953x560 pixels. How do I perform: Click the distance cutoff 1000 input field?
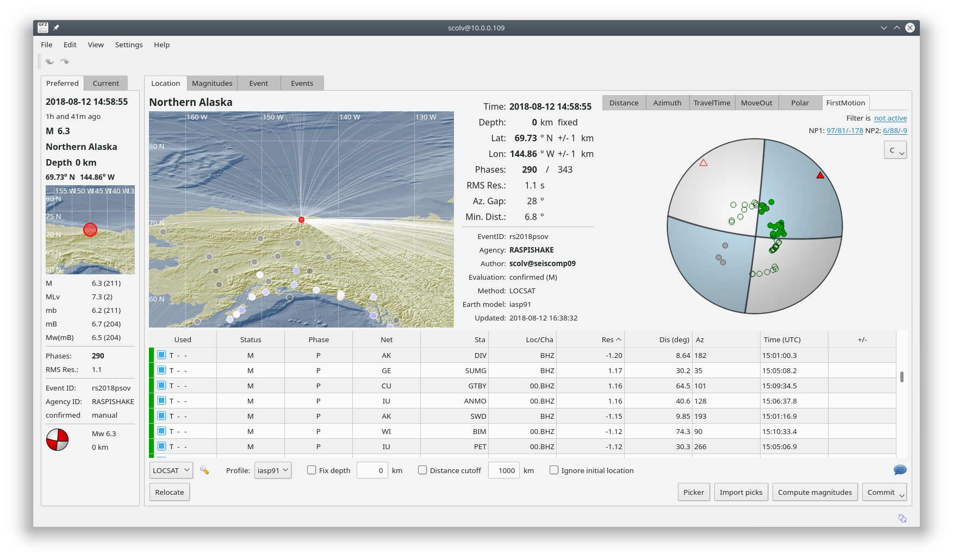(x=504, y=470)
